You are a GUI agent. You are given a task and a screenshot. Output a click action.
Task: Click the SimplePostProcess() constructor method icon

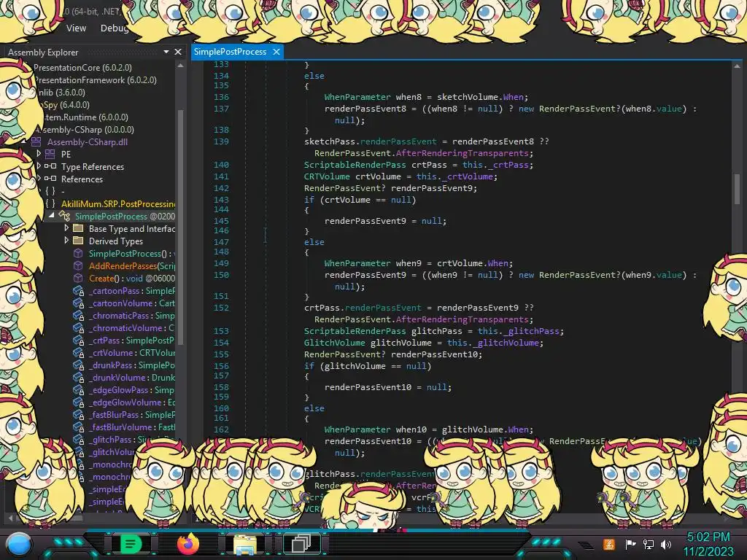coord(78,253)
